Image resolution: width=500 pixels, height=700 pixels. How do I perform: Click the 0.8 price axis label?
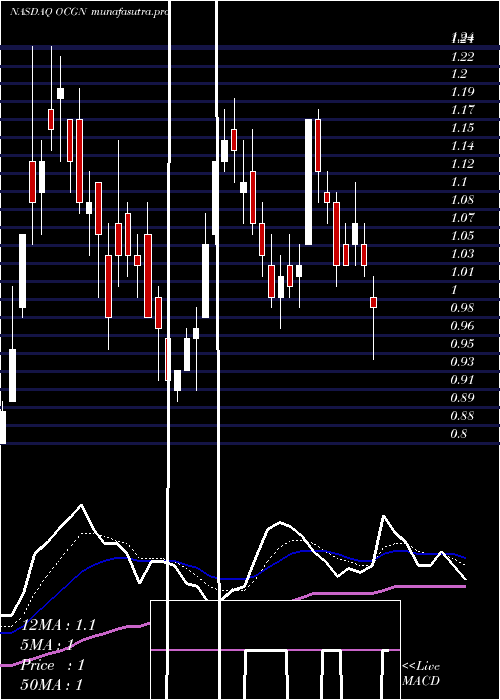pos(459,434)
